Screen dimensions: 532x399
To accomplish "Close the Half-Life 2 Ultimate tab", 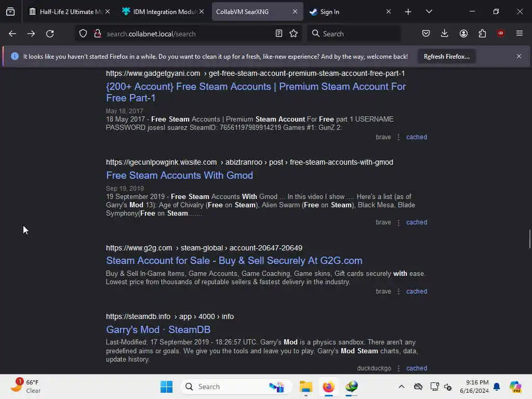I will [x=108, y=11].
